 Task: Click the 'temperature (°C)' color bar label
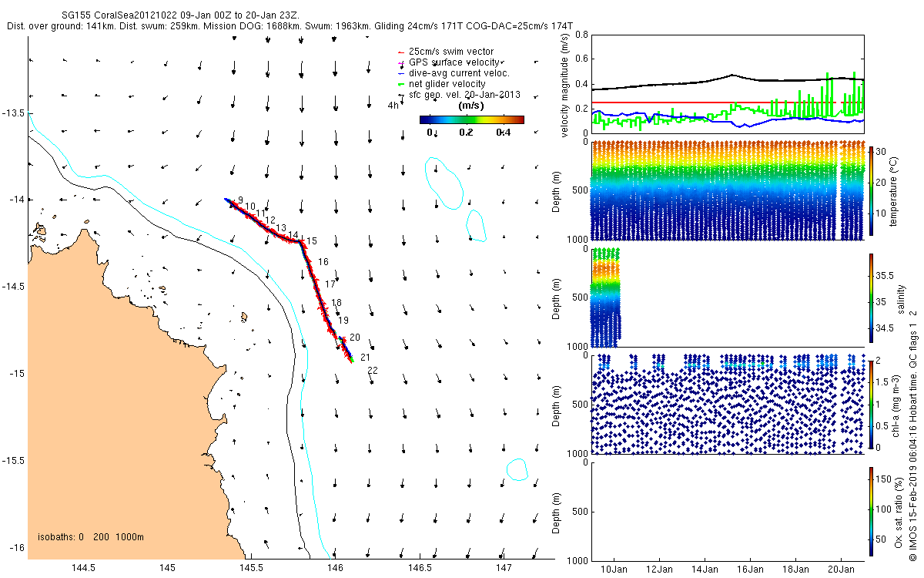click(896, 190)
